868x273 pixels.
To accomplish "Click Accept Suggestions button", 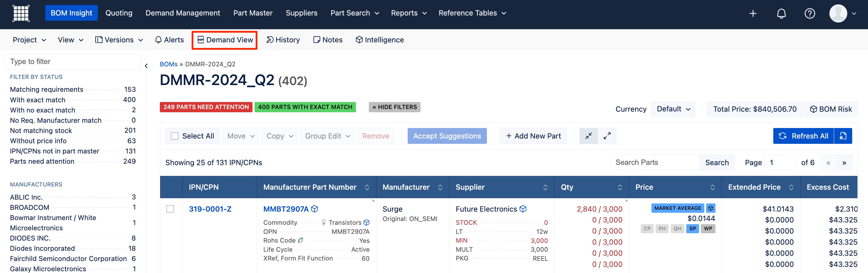I will click(447, 136).
